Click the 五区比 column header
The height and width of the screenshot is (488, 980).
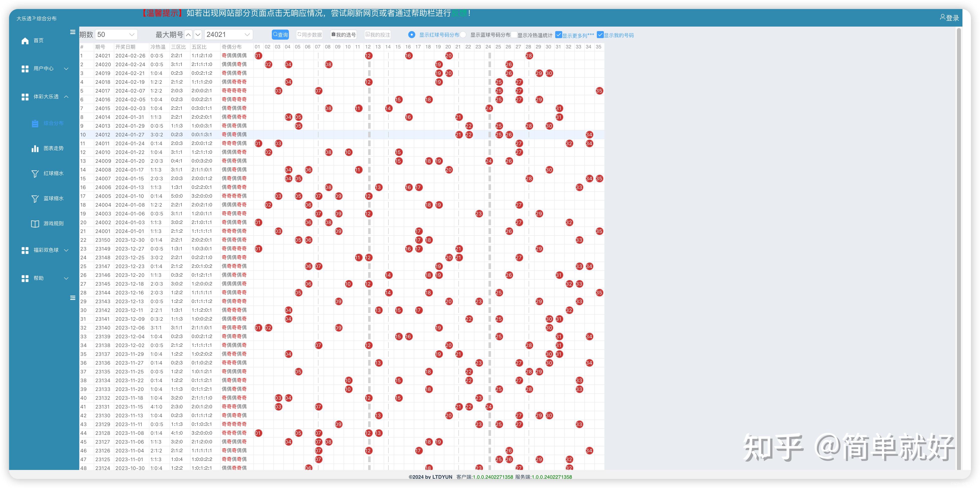pyautogui.click(x=199, y=47)
